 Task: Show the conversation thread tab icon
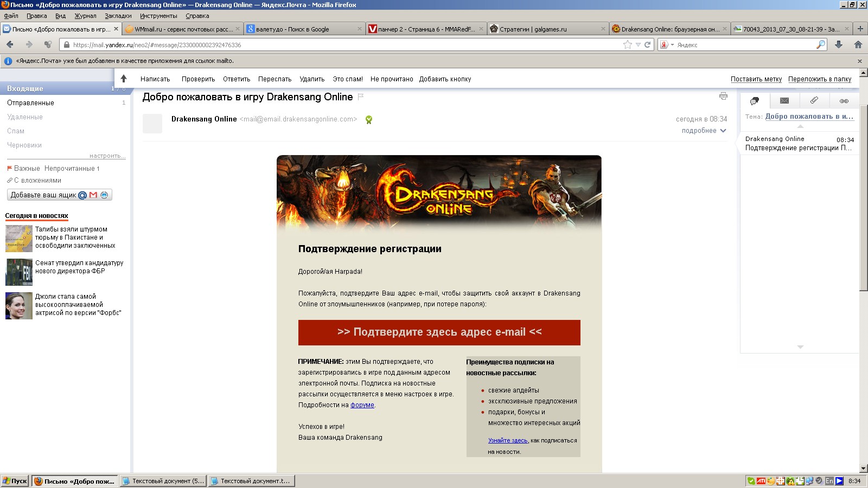755,100
